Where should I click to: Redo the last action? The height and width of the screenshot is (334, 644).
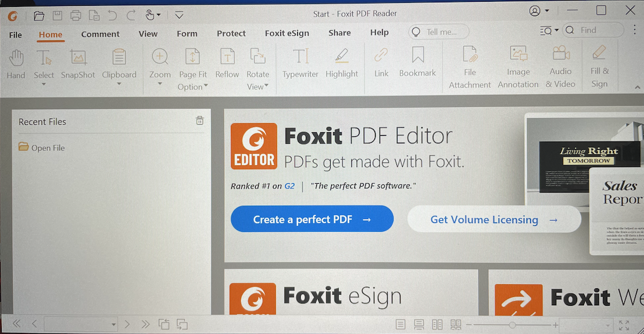(130, 16)
